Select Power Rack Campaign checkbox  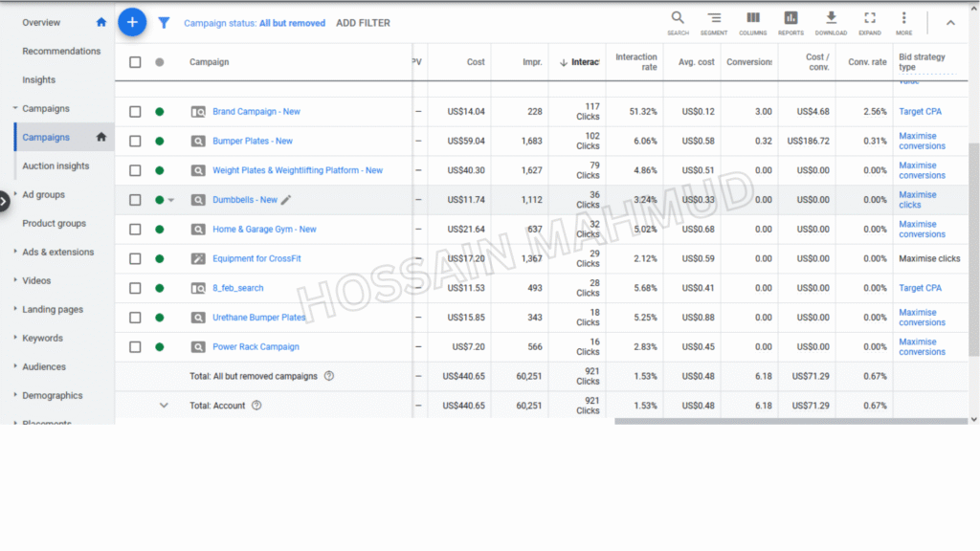(x=135, y=346)
